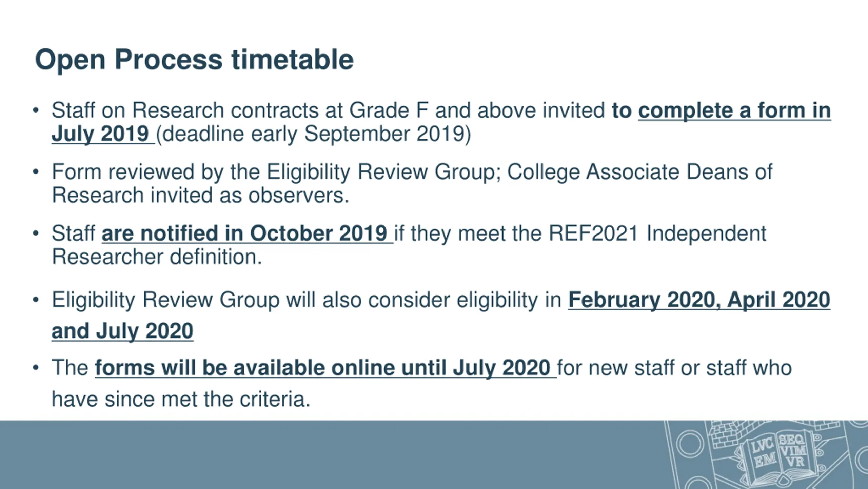
Task: Click the bullet before Staff are notified
Action: click(36, 233)
